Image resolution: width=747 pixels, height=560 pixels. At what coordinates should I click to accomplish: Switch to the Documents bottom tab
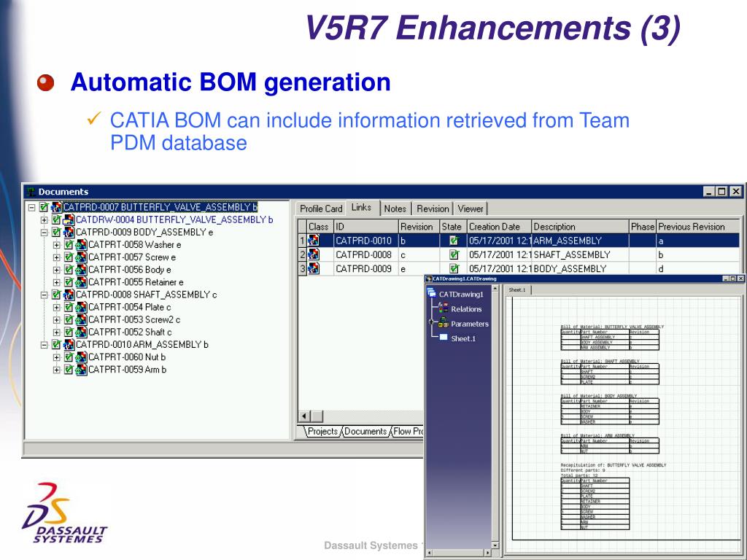365,432
